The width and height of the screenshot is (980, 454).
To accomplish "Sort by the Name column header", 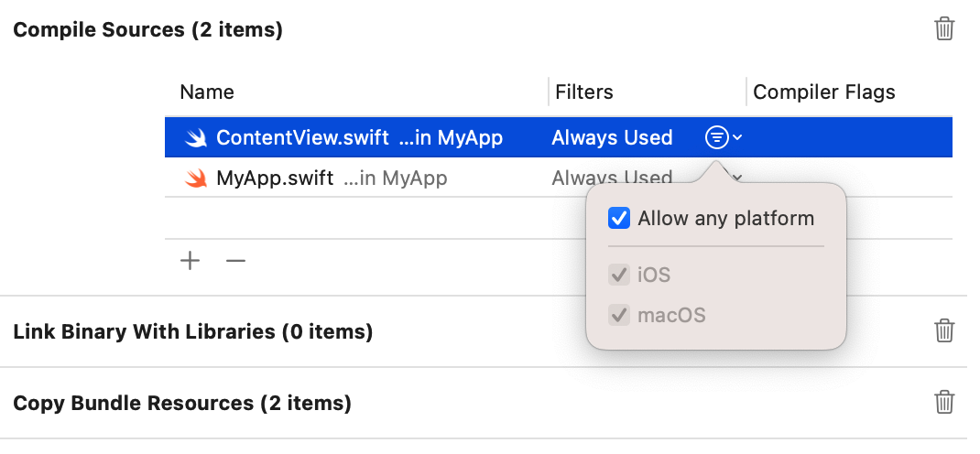I will coord(207,92).
